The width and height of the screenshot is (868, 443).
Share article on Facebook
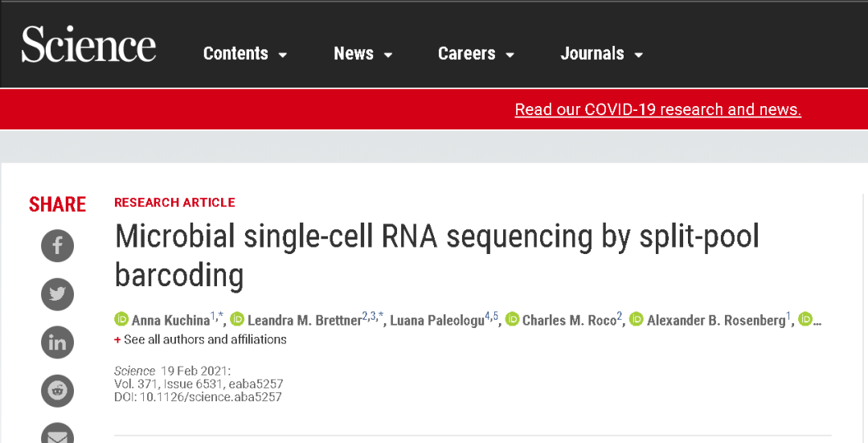57,246
